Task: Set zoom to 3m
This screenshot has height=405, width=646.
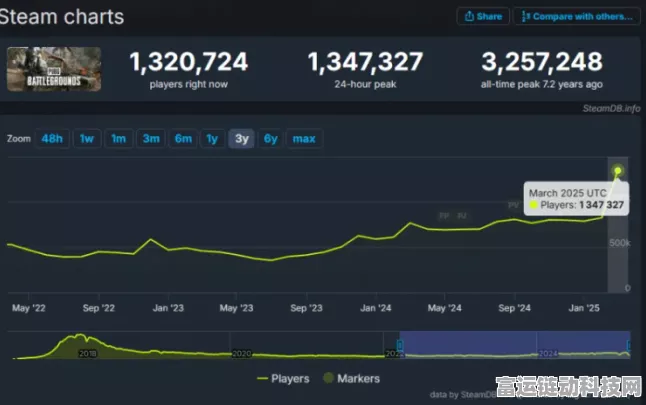Action: [x=151, y=138]
